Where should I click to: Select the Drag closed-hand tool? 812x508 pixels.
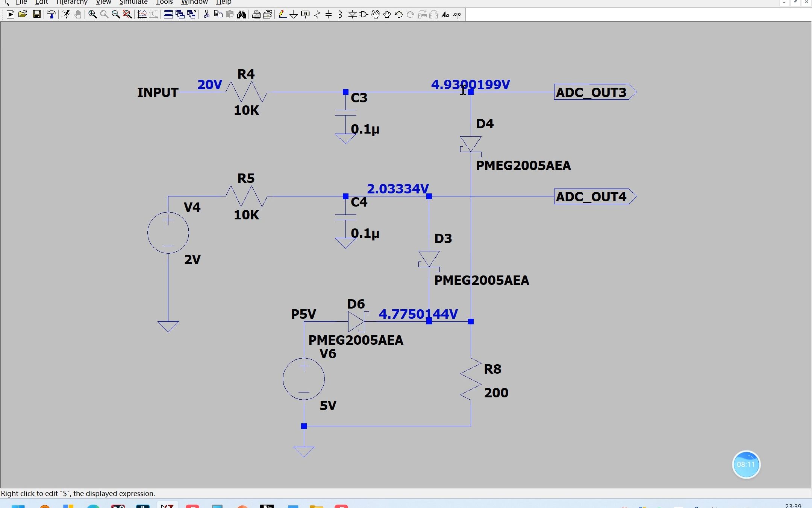click(x=387, y=15)
